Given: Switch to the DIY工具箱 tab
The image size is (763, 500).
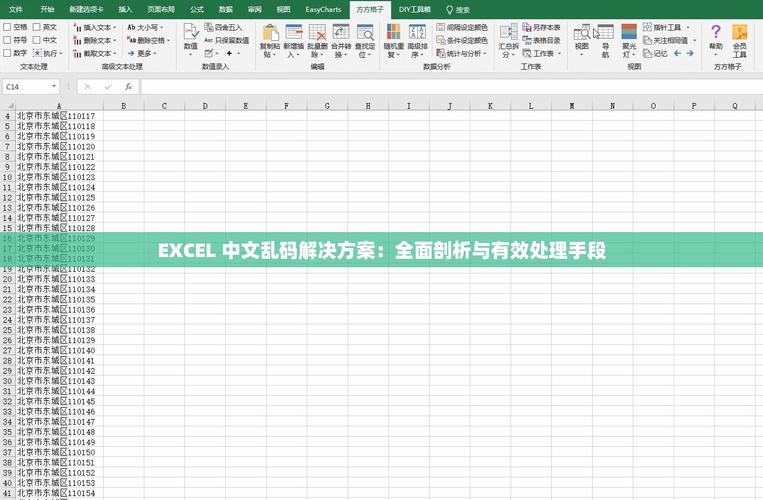Looking at the screenshot, I should pos(415,9).
